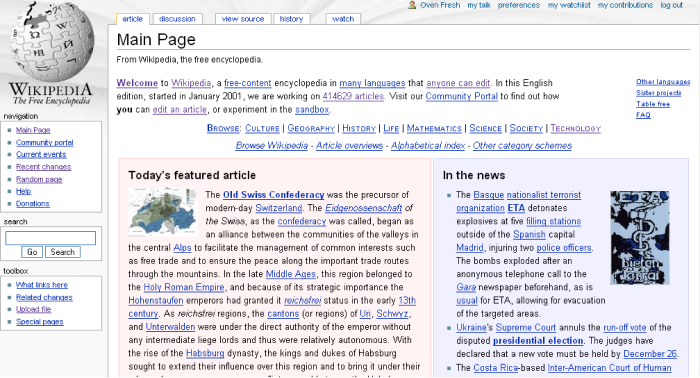Image resolution: width=700 pixels, height=378 pixels.
Task: Click the Table free link
Action: 653,104
